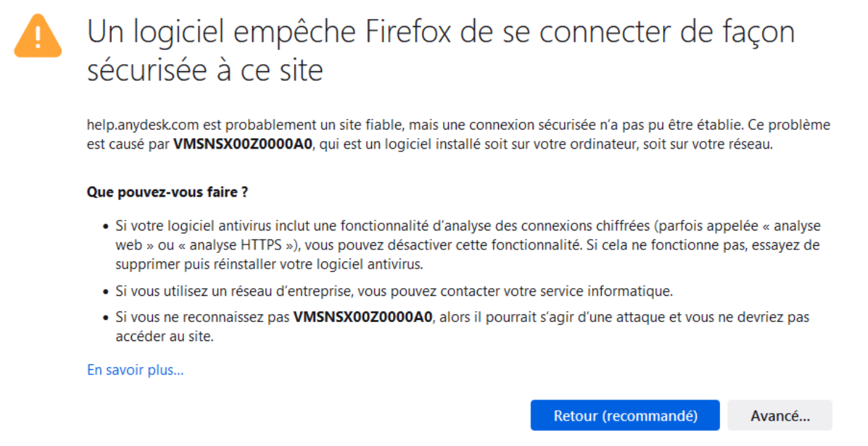Follow the En savoir plus... link
868x446 pixels.
point(135,370)
